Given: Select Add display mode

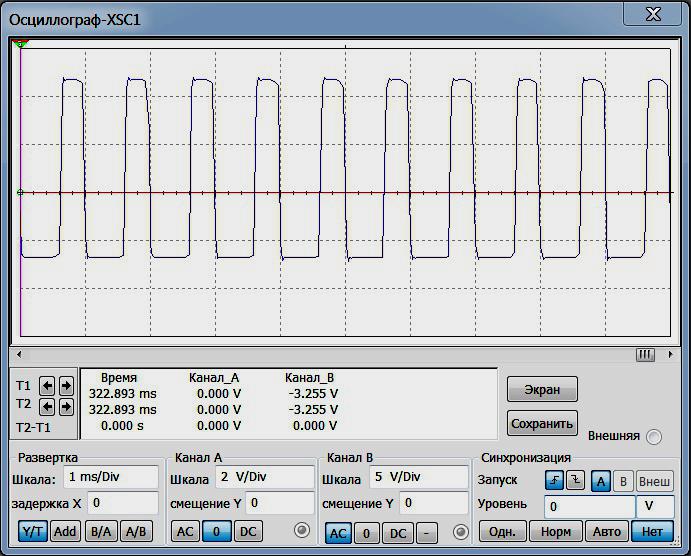Looking at the screenshot, I should coord(65,532).
